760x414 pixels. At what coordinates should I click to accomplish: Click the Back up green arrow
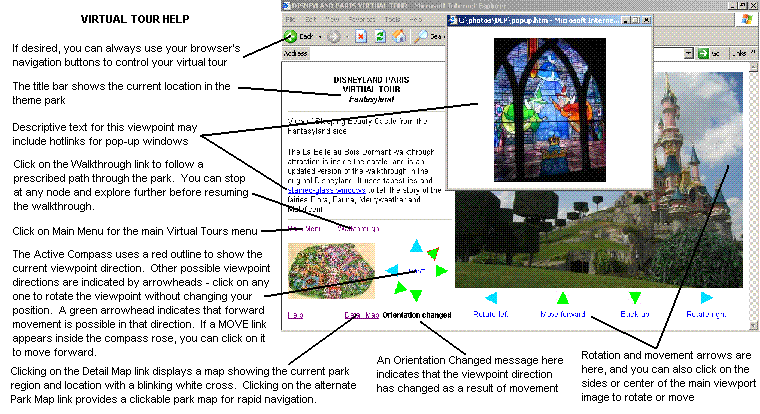(634, 297)
